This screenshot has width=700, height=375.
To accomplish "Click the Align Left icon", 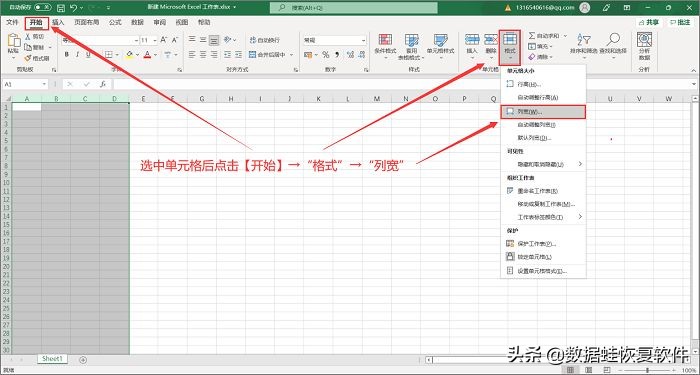I will [192, 54].
